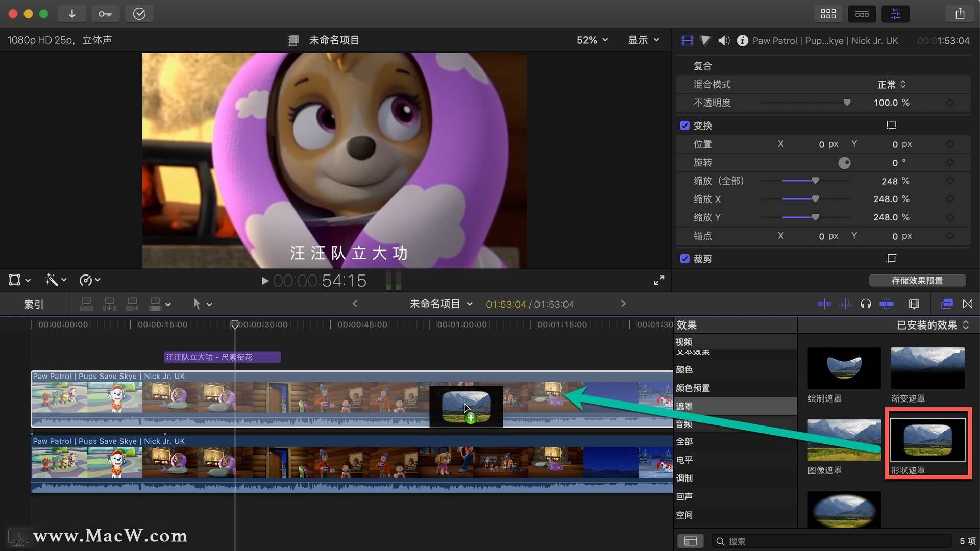Toggle audio skimming waveform icon
The image size is (980, 551).
point(845,304)
